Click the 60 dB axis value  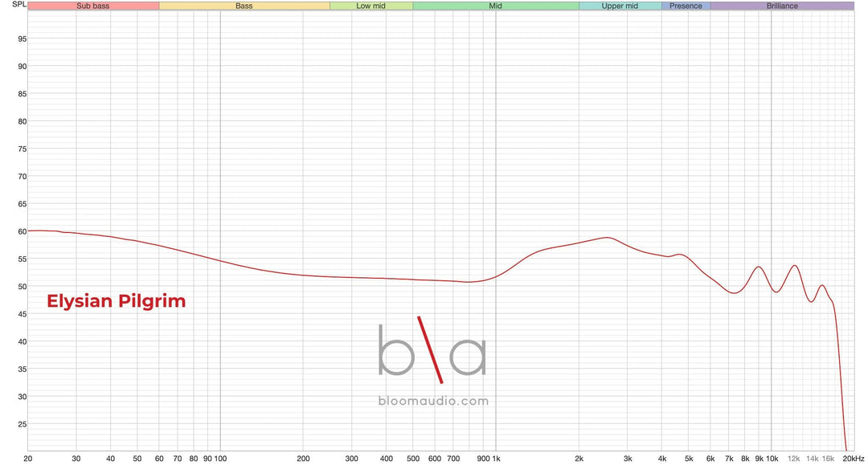[x=23, y=231]
